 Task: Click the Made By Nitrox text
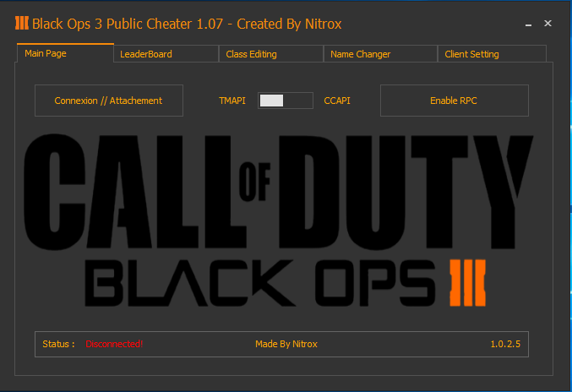pyautogui.click(x=286, y=344)
